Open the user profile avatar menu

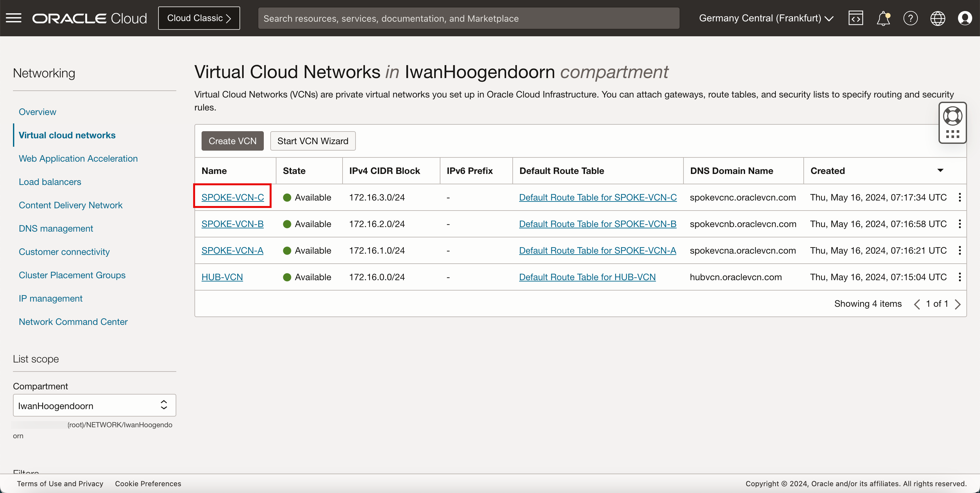[965, 18]
